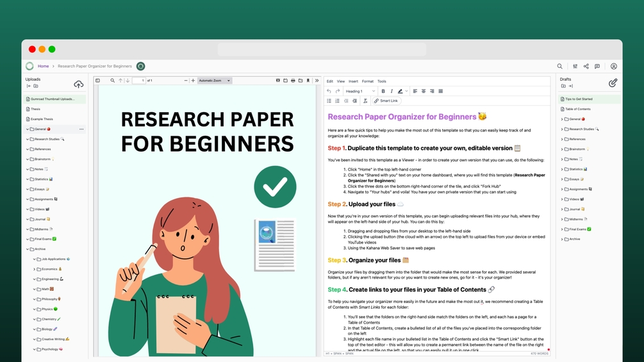Open search via top-right magnifier
Viewport: 644px width, 362px height.
point(560,66)
